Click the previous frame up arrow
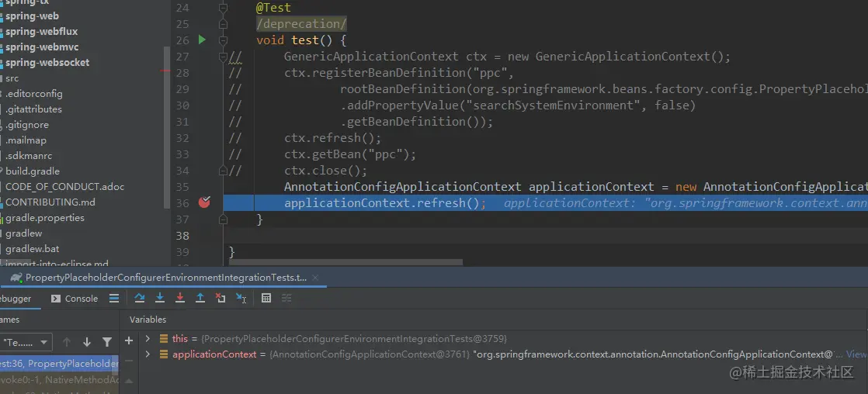Viewport: 868px width, 394px height. (67, 342)
